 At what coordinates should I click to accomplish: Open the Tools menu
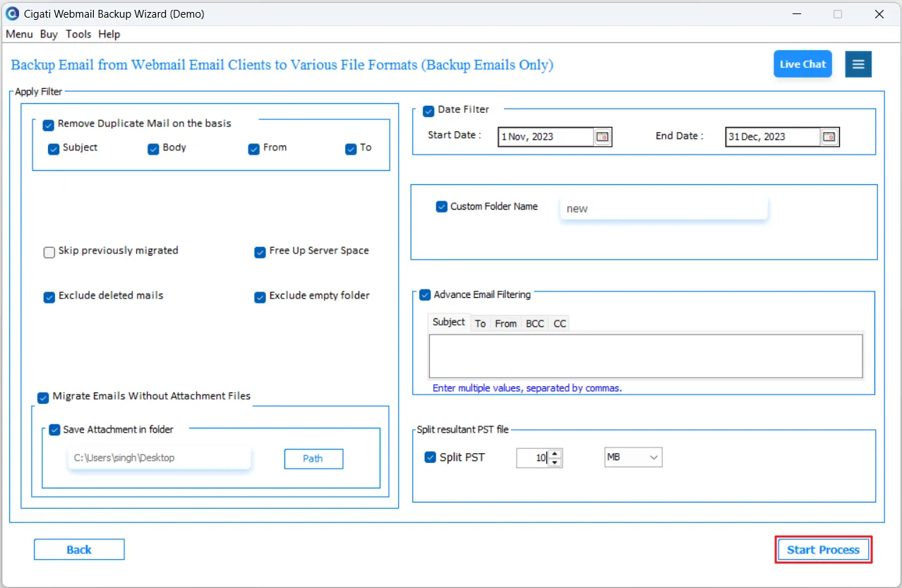point(78,34)
